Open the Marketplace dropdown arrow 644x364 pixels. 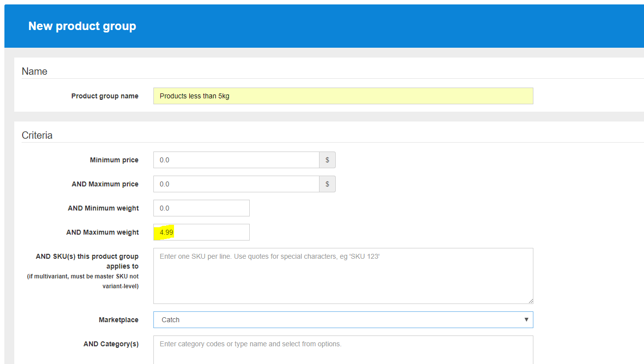[x=527, y=320]
